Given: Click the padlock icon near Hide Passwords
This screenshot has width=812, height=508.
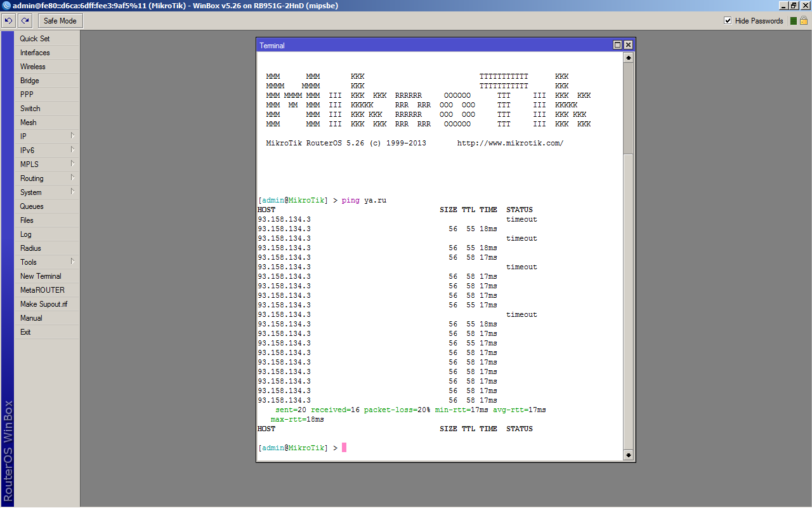Looking at the screenshot, I should pos(803,21).
